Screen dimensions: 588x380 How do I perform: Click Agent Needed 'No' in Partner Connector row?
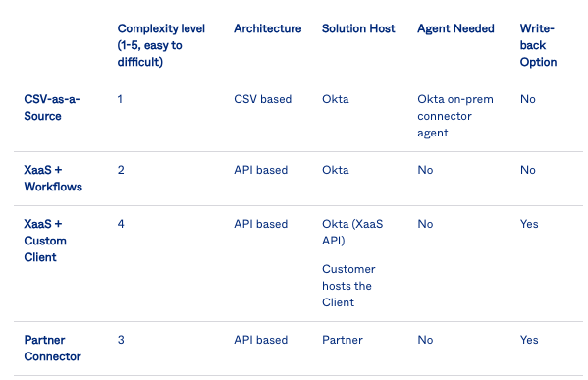tap(425, 340)
